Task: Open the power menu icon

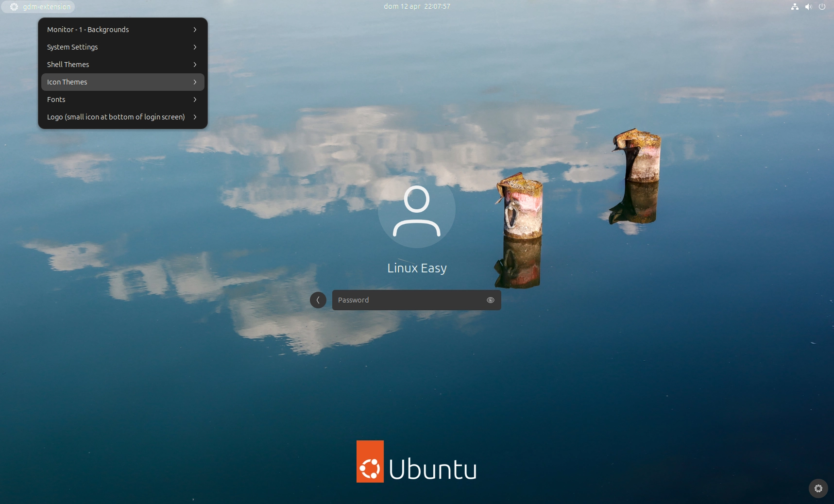Action: tap(822, 7)
